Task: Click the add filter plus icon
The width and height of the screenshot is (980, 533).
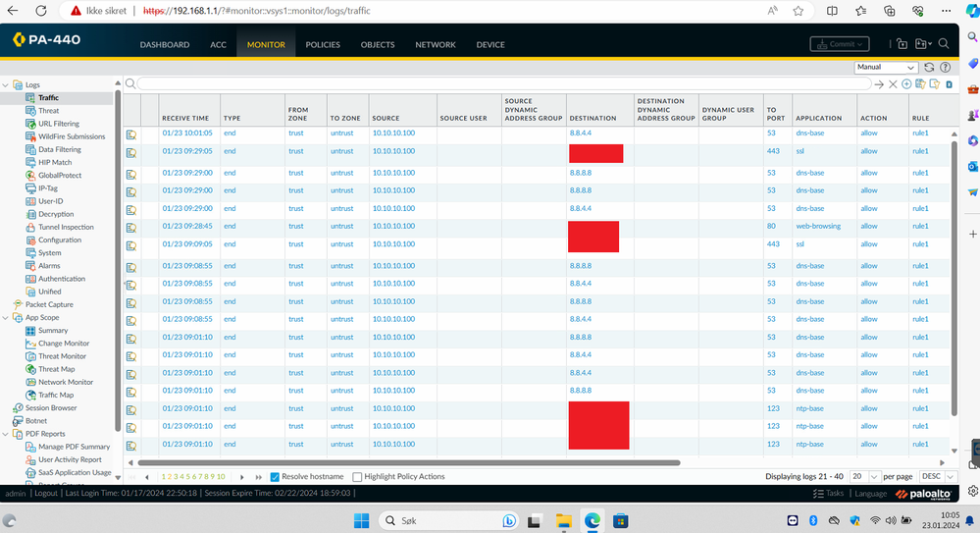Action: (x=905, y=84)
